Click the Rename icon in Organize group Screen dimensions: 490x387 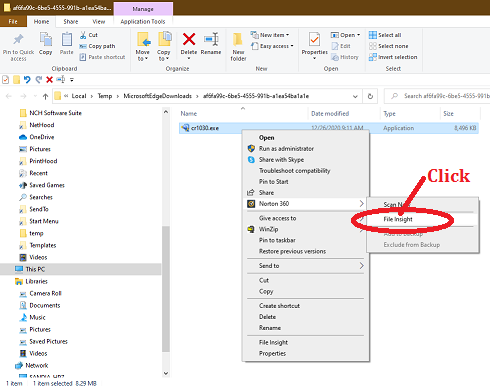211,39
